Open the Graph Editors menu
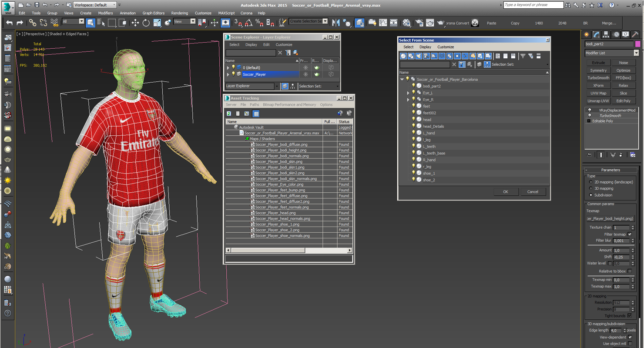This screenshot has width=644, height=348. (154, 13)
